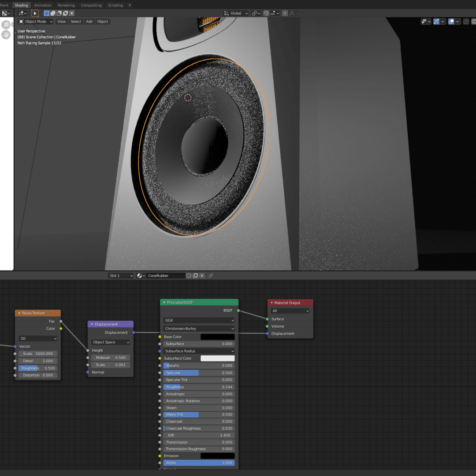The width and height of the screenshot is (476, 476).
Task: Click the pin icon in the node editor header
Action: click(211, 275)
